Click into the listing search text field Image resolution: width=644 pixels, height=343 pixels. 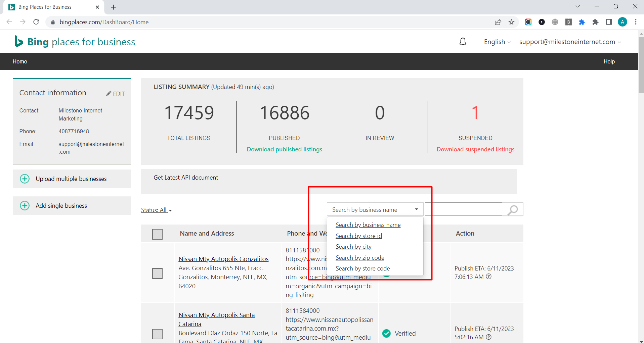click(464, 209)
